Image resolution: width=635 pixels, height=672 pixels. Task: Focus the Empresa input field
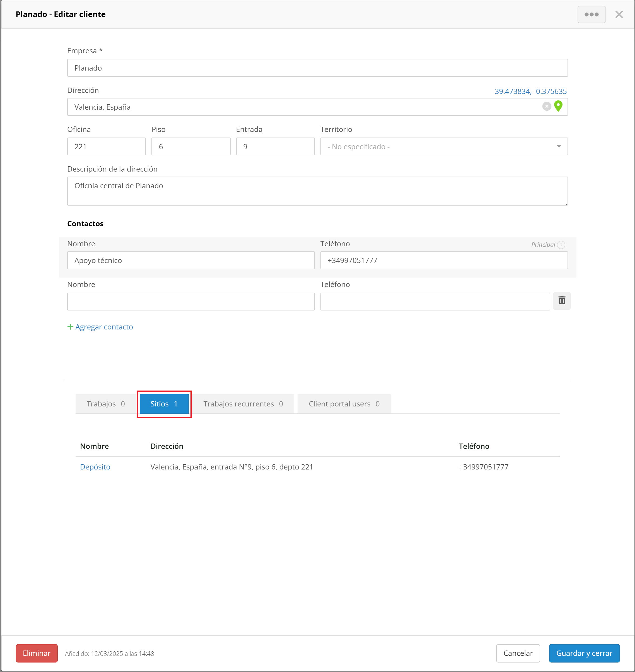317,68
